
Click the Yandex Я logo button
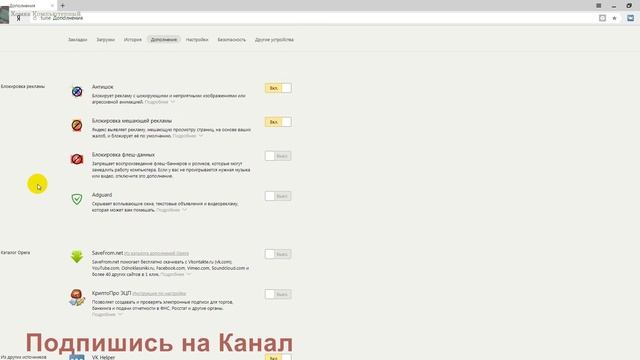click(18, 18)
